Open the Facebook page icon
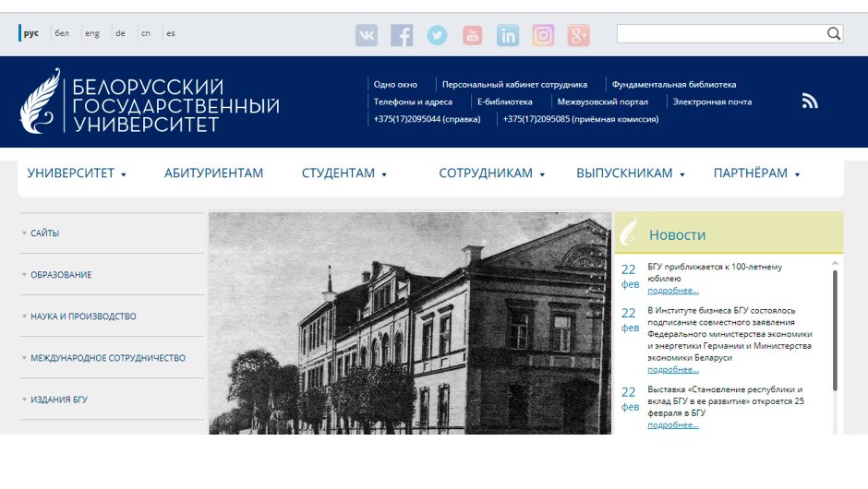Image resolution: width=868 pixels, height=489 pixels. (x=402, y=35)
